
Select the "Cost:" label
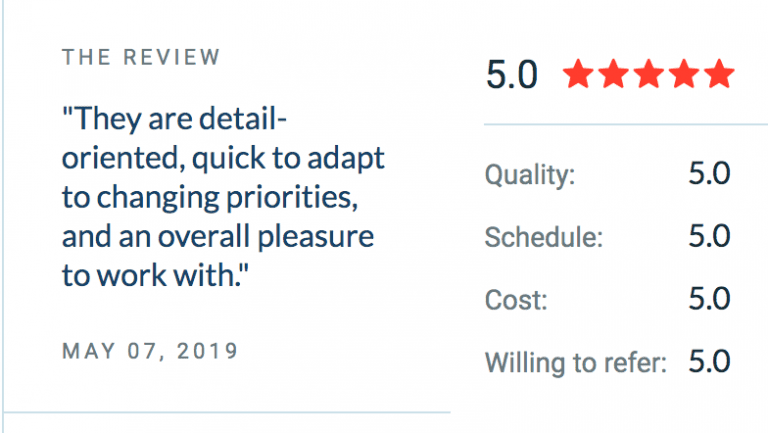pos(514,300)
